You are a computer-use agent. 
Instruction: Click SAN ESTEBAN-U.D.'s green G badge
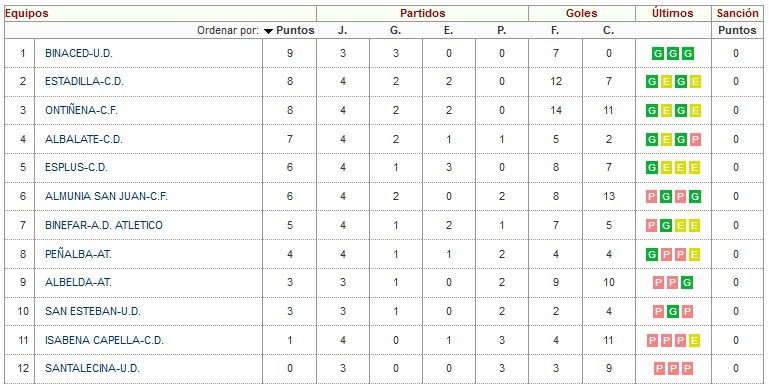click(x=673, y=311)
